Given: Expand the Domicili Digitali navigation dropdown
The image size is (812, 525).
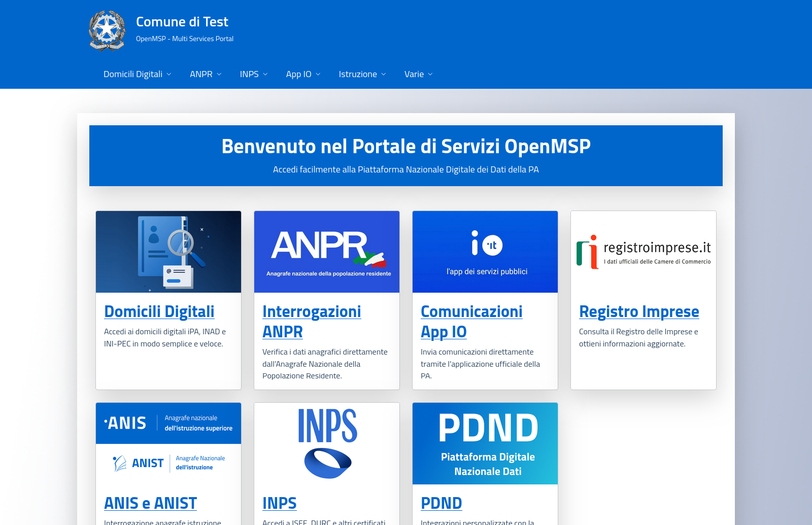Looking at the screenshot, I should (x=137, y=74).
